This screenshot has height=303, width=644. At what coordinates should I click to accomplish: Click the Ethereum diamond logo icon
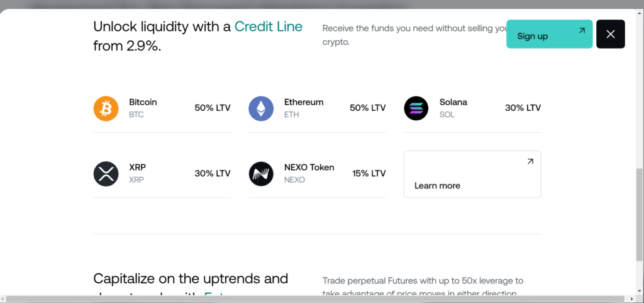261,108
